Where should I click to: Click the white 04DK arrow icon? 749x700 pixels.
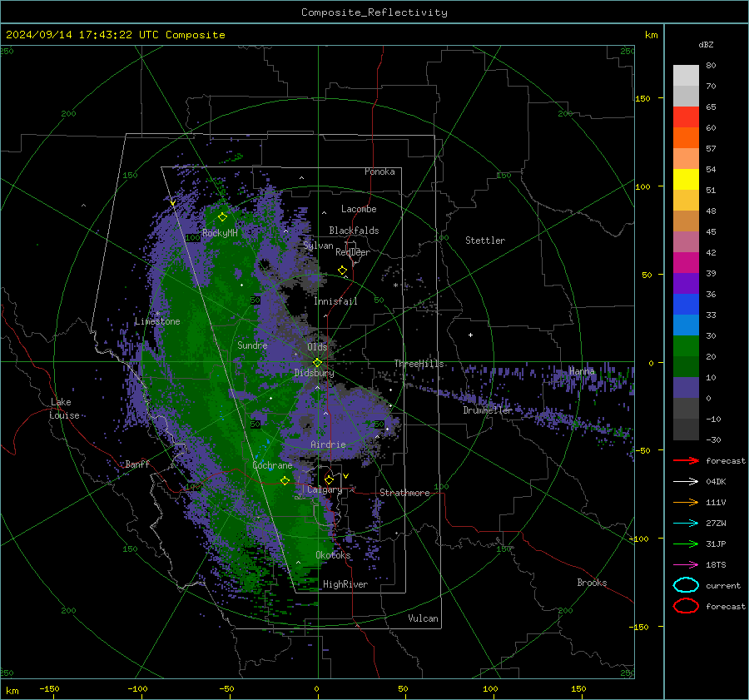pos(686,481)
